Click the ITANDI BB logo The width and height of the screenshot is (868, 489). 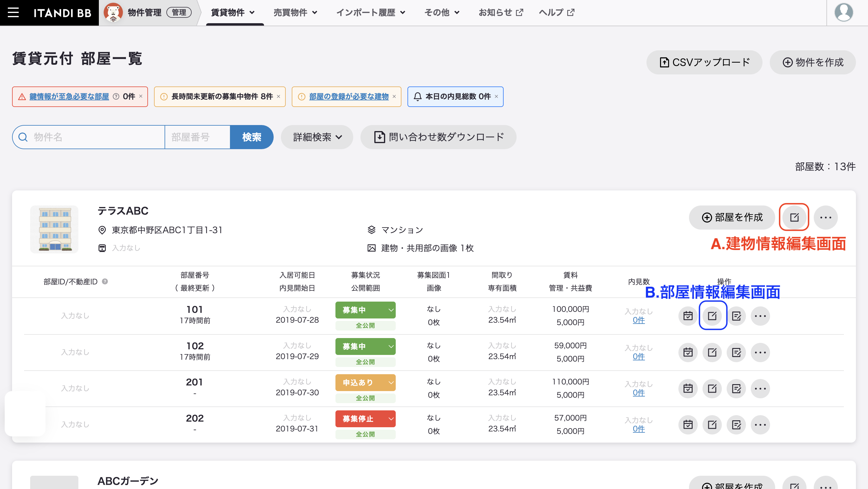[x=62, y=13]
